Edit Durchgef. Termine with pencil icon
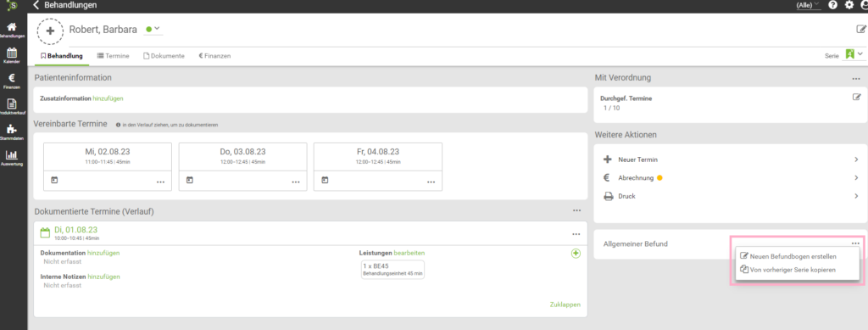Image resolution: width=868 pixels, height=330 pixels. point(856,97)
